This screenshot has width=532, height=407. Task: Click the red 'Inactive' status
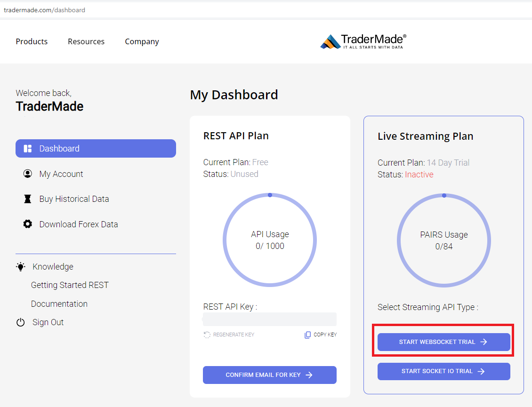tap(419, 175)
